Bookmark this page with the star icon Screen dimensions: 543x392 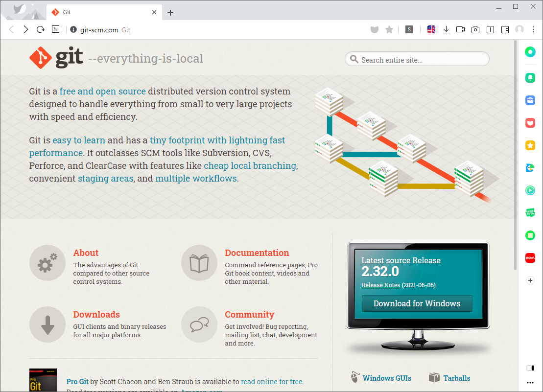coord(389,30)
